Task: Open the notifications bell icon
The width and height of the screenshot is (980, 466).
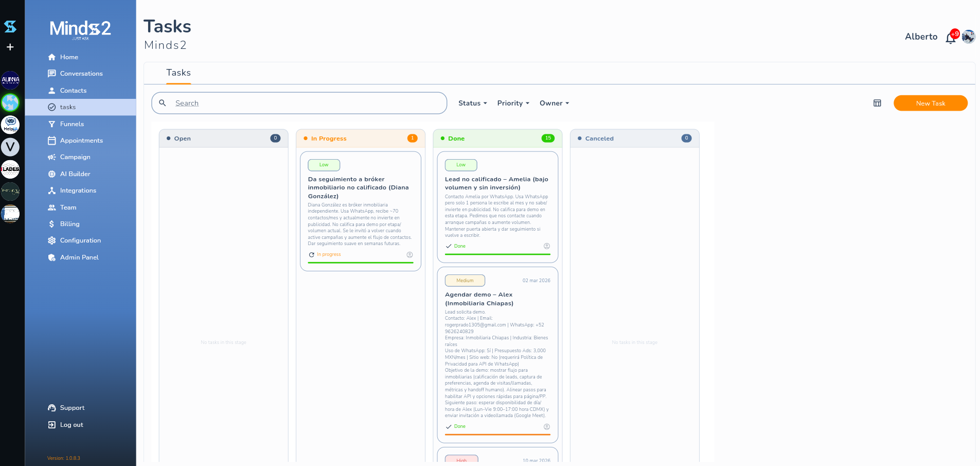Action: [x=950, y=39]
